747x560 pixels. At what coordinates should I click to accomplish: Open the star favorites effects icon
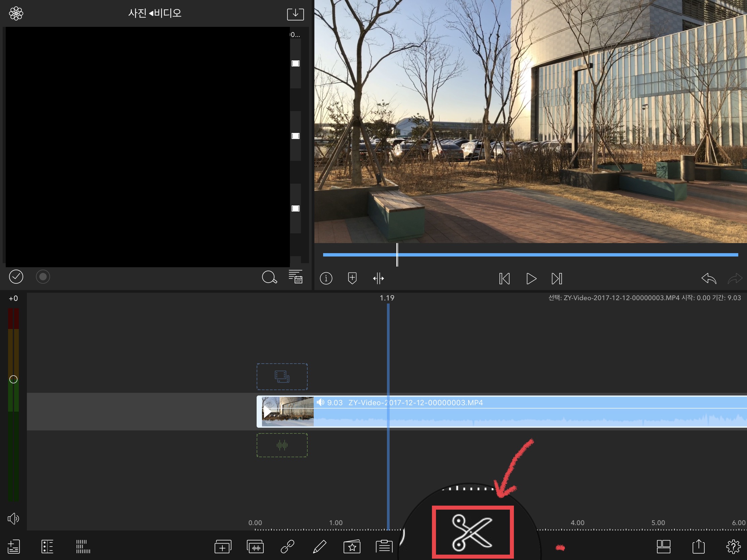click(352, 547)
